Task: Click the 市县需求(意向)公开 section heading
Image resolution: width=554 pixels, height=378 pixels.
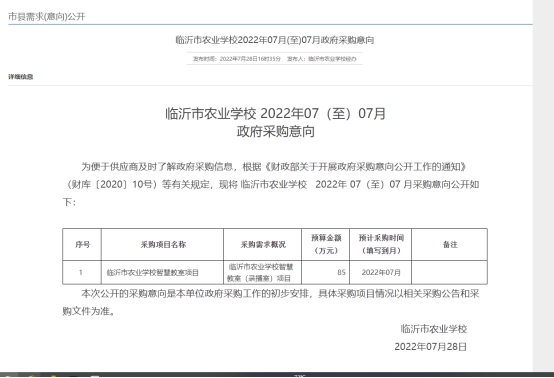Action: click(x=47, y=17)
